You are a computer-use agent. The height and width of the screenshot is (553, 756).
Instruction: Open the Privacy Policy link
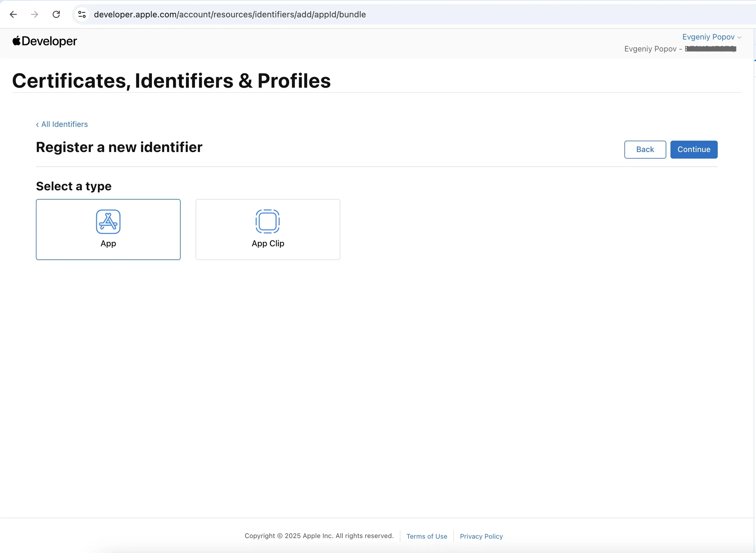(481, 536)
